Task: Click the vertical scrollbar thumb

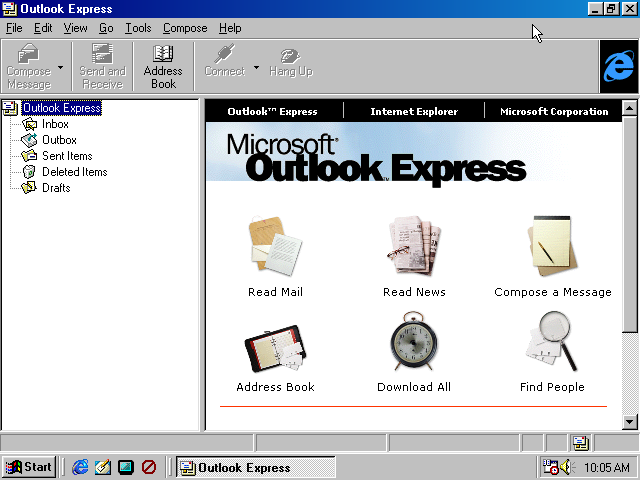Action: point(629,224)
